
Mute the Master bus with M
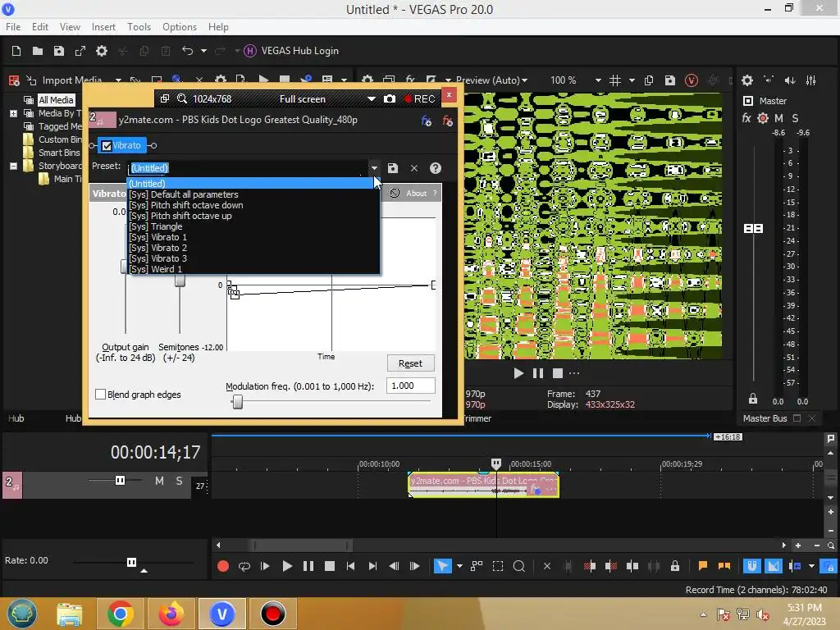[778, 118]
